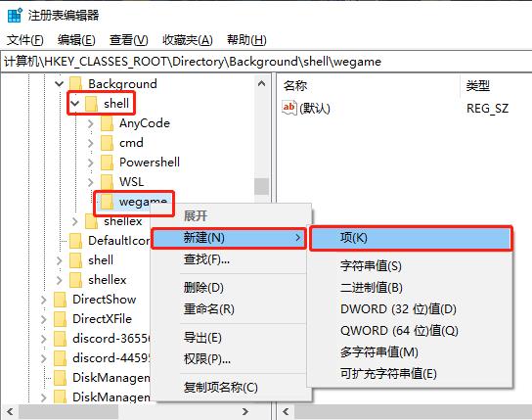Viewport: 532px width, 420px height.
Task: Click the tree pane scroll-right arrow
Action: 244,411
